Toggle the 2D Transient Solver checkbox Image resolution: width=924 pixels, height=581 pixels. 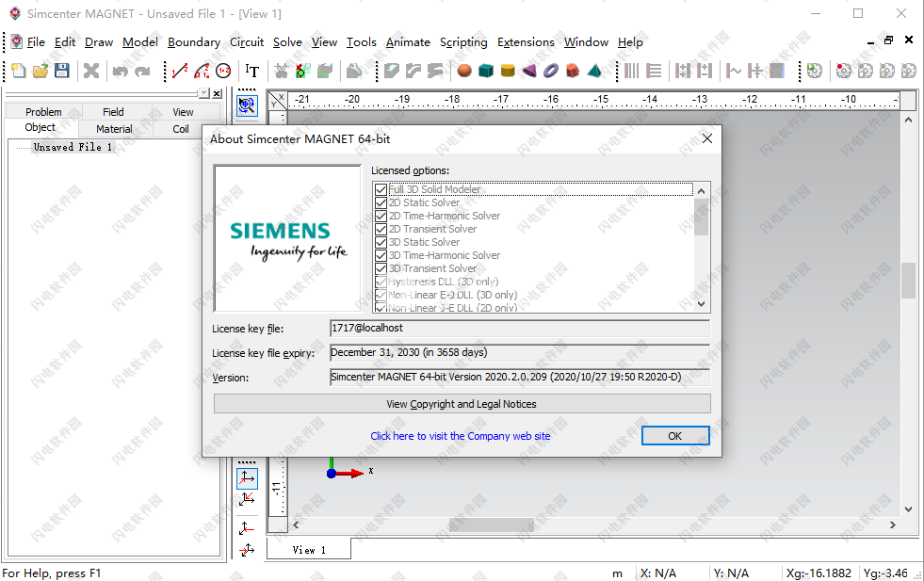pos(381,229)
